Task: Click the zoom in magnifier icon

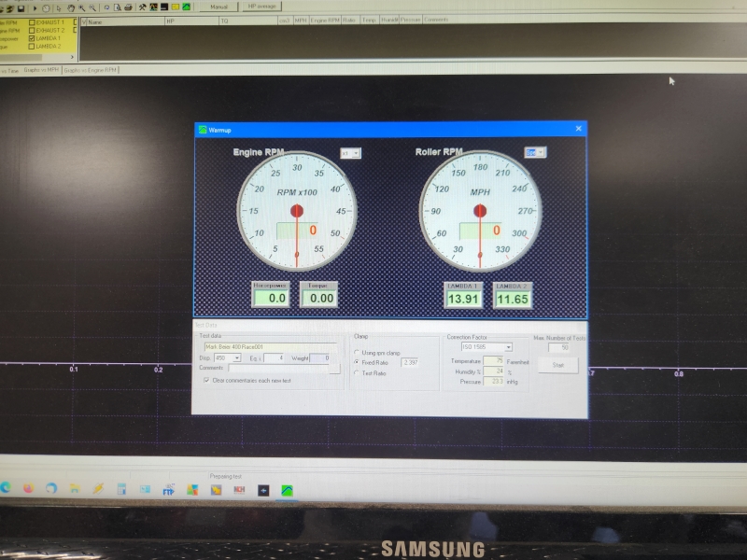Action: point(82,7)
